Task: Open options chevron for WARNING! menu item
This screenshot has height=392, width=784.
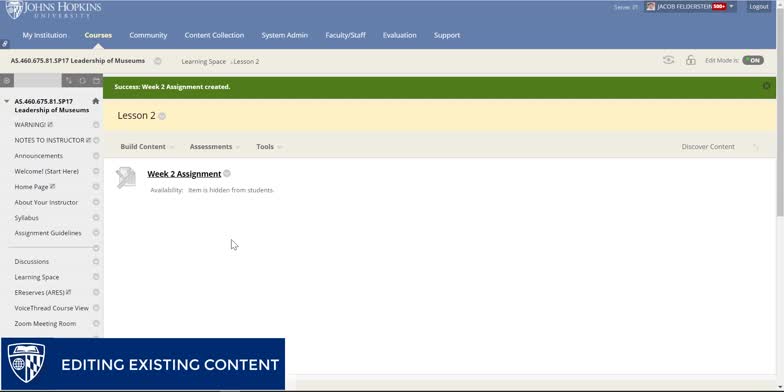Action: point(96,124)
